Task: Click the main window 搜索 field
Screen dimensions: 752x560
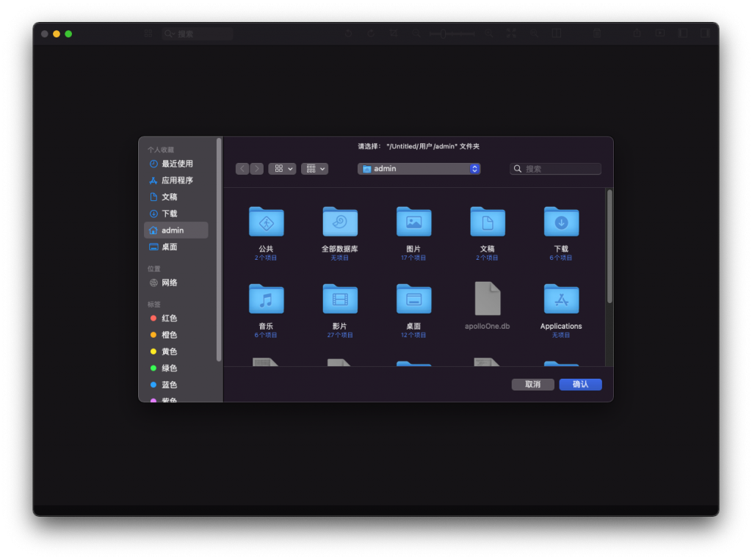Action: 198,34
